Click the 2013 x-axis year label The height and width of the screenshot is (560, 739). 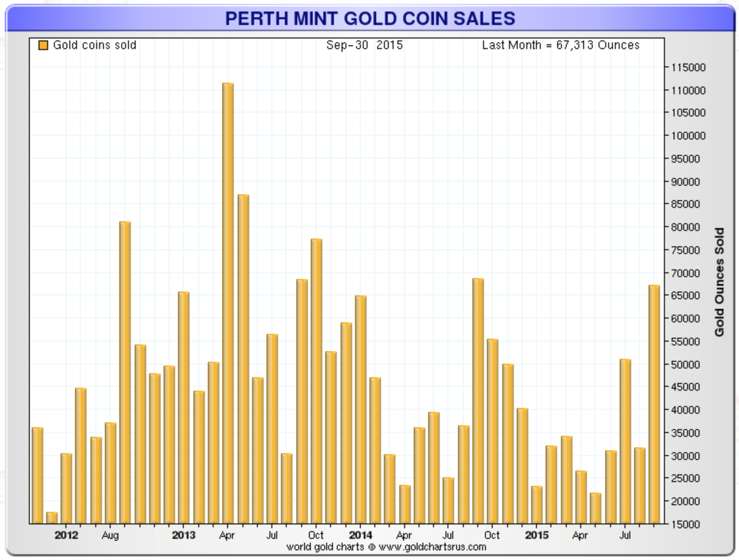coord(184,535)
